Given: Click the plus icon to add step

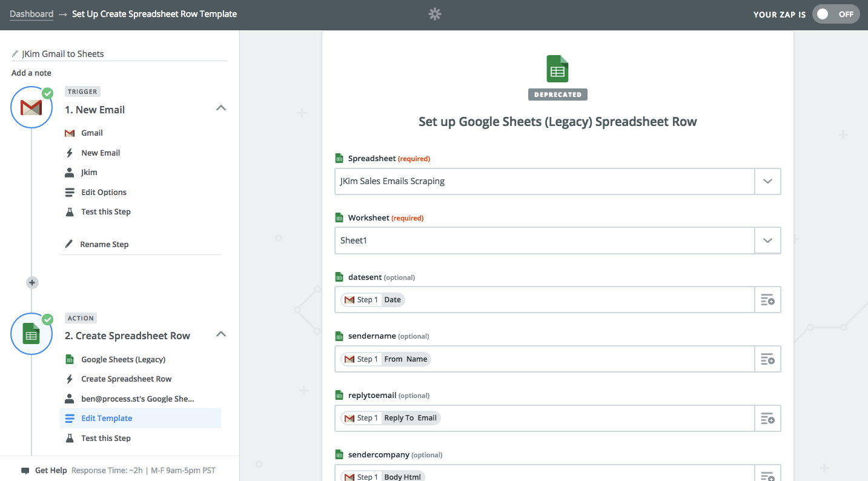Looking at the screenshot, I should click(x=32, y=282).
